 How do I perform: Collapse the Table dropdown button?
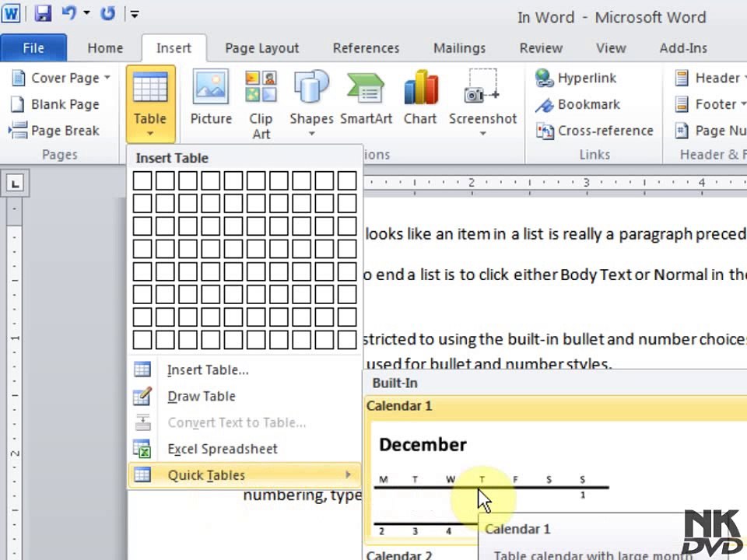[x=150, y=103]
